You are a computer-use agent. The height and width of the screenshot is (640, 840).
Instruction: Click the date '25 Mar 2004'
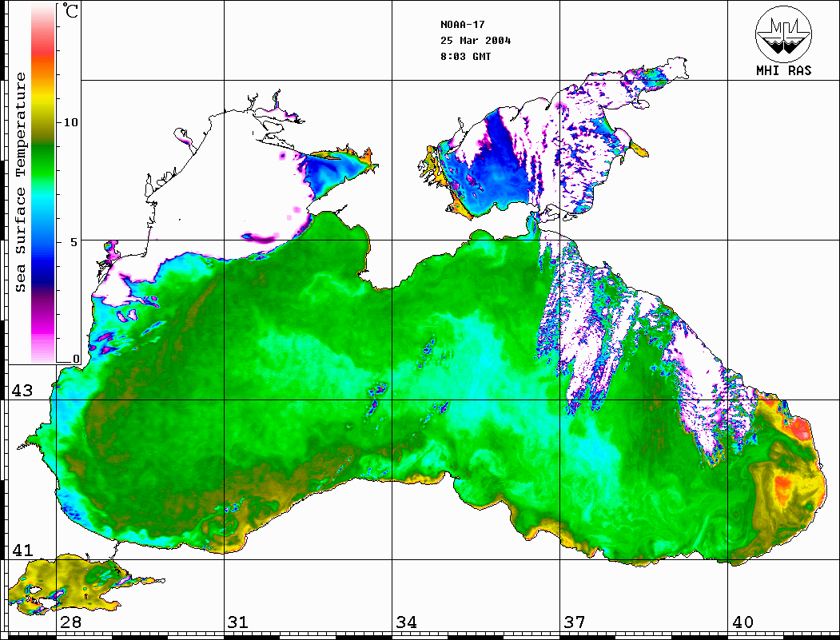click(x=476, y=41)
